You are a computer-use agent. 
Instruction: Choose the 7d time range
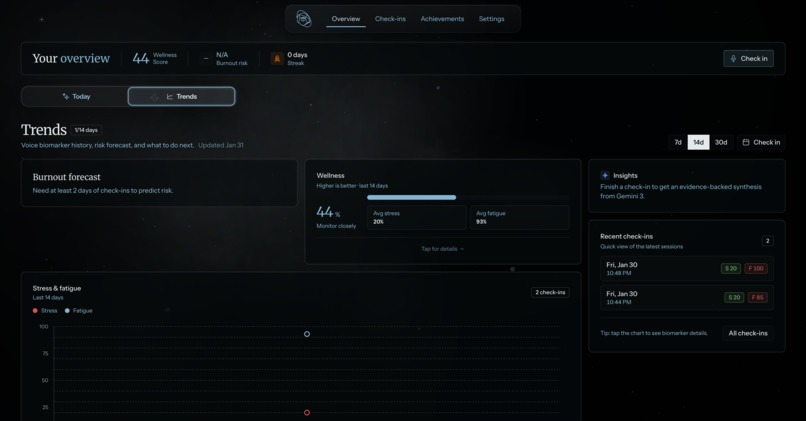tap(677, 142)
